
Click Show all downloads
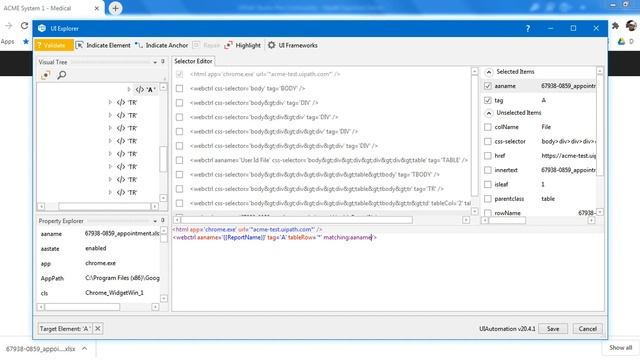pos(620,348)
